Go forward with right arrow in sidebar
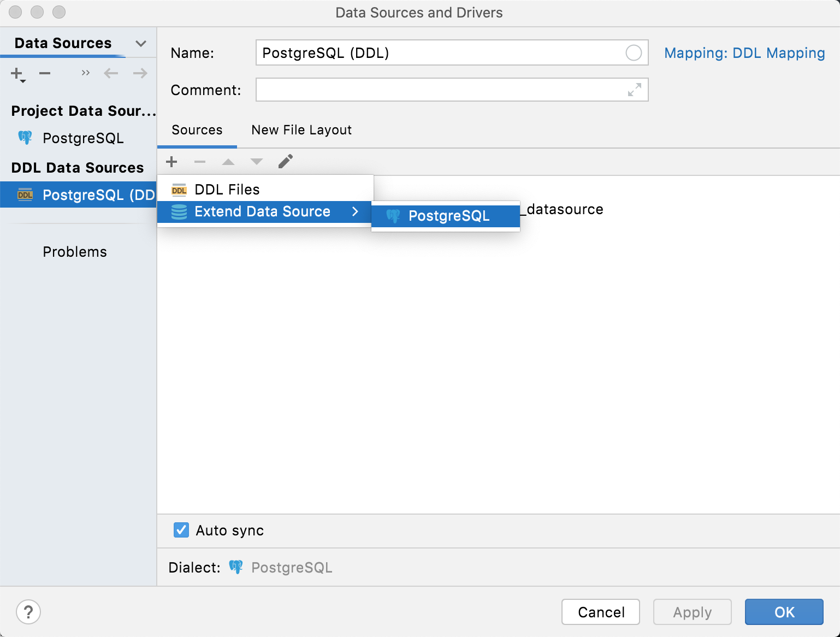Viewport: 840px width, 637px height. click(140, 73)
